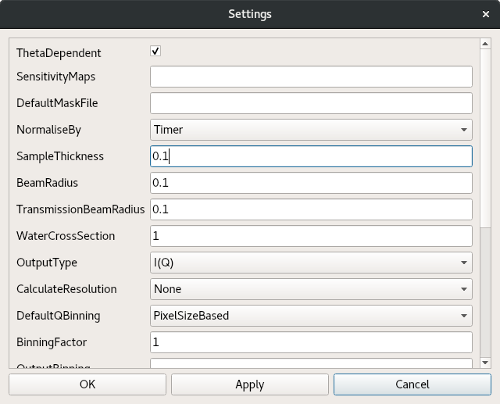Click the SensitivityMaps input field
Screen dimensions: 500x404
tap(311, 77)
